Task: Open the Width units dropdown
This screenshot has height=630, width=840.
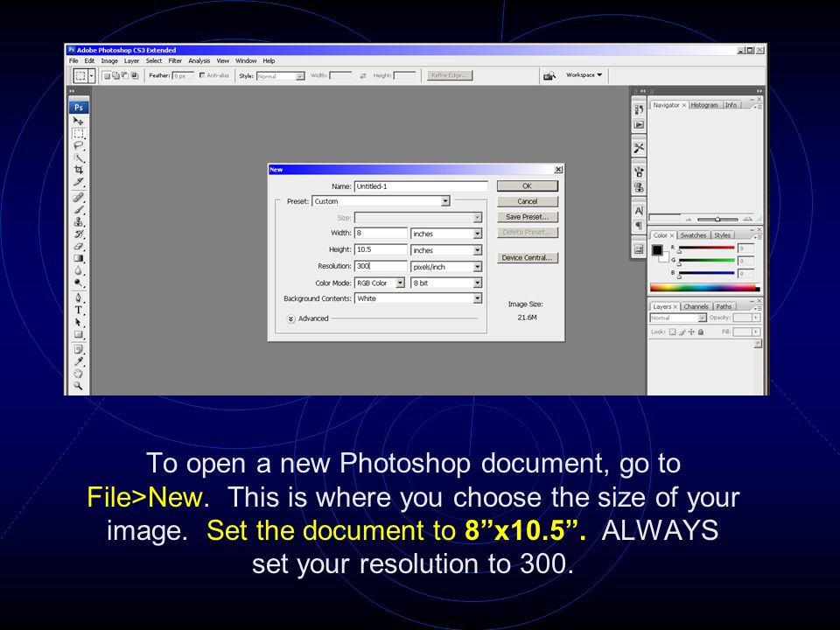Action: coord(446,234)
